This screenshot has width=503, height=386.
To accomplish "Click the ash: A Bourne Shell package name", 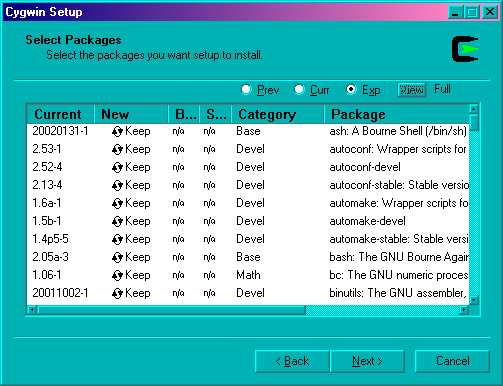I will [398, 131].
